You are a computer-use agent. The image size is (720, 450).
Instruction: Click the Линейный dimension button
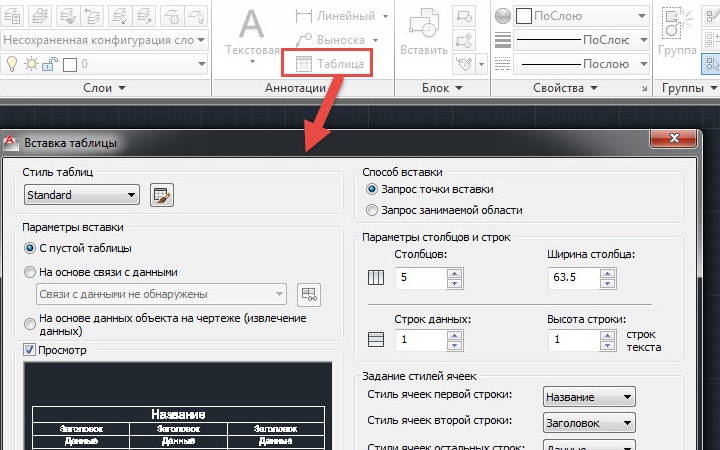[x=343, y=16]
